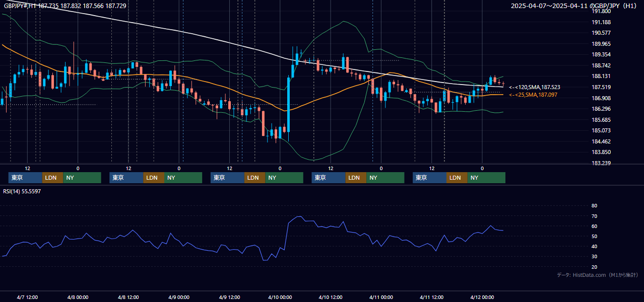Click price axis value 184.462

pyautogui.click(x=601, y=141)
